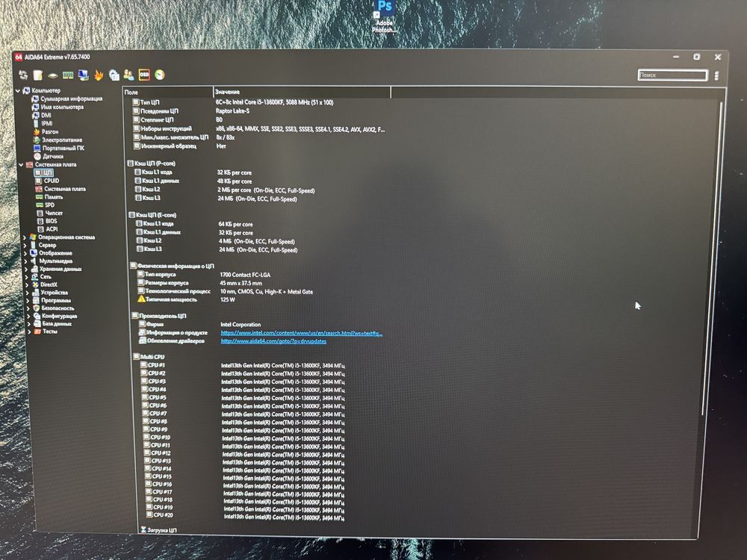Maximize the AIDA64 window
Screen dimensions: 747x560
tap(696, 57)
